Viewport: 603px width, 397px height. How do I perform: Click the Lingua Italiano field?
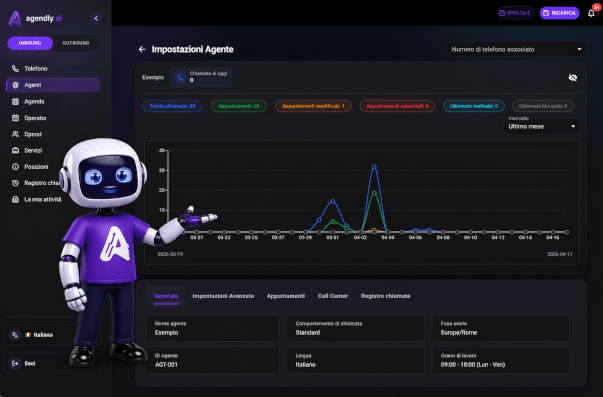[x=356, y=360]
